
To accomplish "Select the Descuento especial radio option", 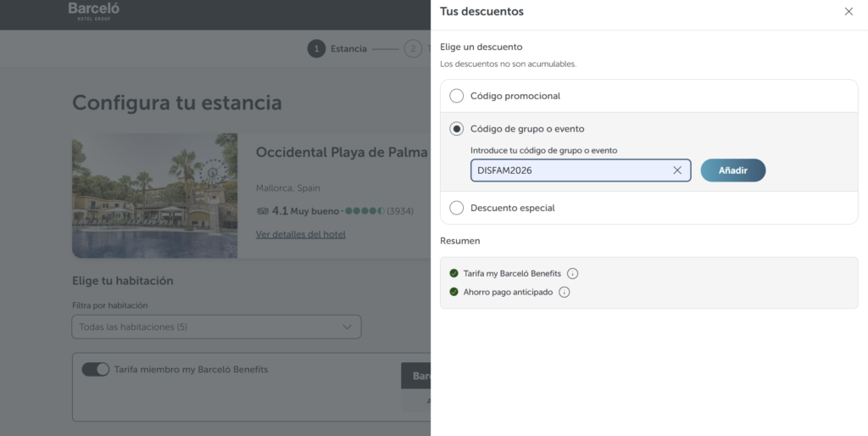I will pos(456,208).
